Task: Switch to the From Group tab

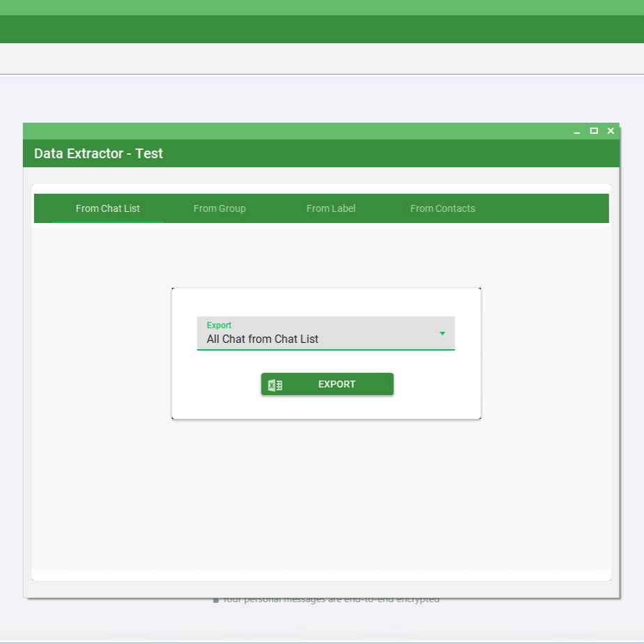Action: point(220,208)
